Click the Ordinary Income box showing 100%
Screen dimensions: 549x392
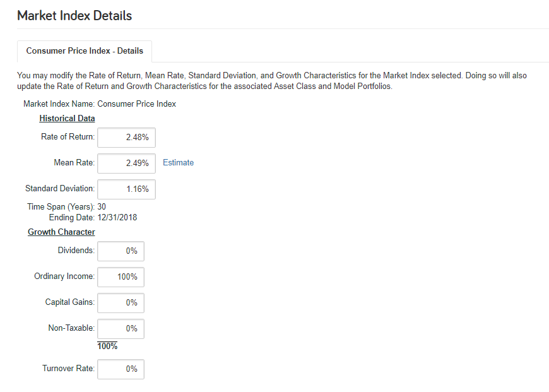pyautogui.click(x=121, y=276)
